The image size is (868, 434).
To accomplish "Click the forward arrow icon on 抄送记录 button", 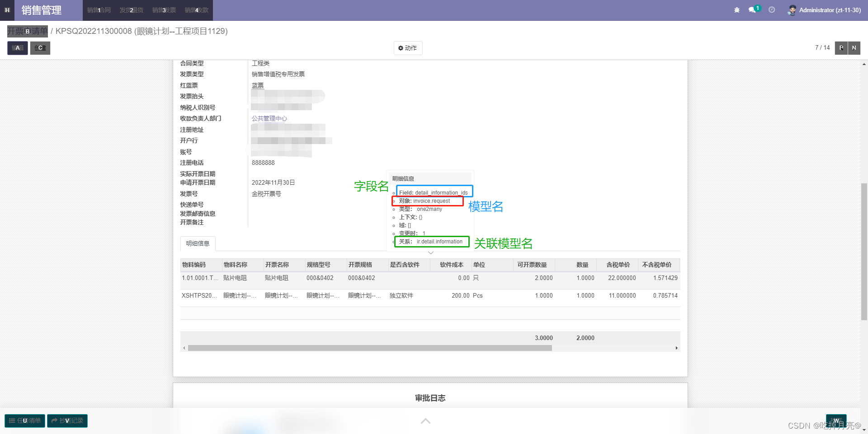I will [x=54, y=420].
